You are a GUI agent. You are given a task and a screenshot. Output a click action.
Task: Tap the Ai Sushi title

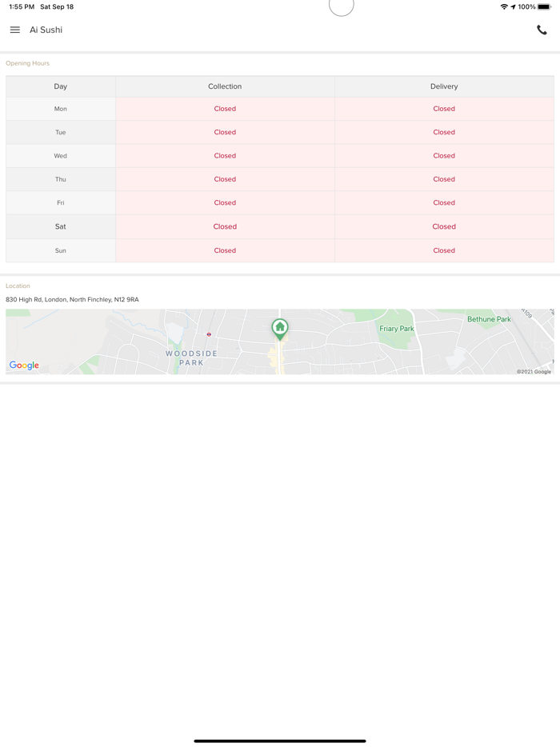pyautogui.click(x=46, y=30)
